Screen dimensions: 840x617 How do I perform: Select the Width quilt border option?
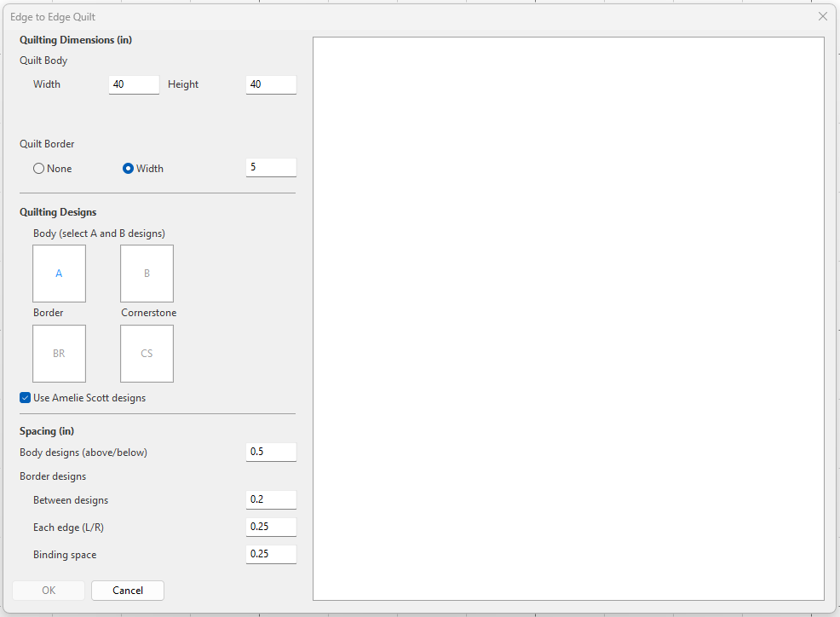pos(129,169)
